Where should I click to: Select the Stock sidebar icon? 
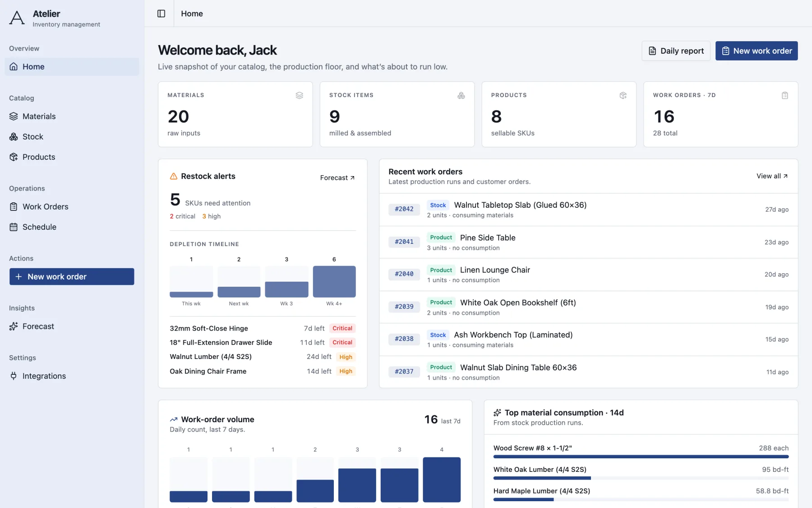[x=14, y=137]
